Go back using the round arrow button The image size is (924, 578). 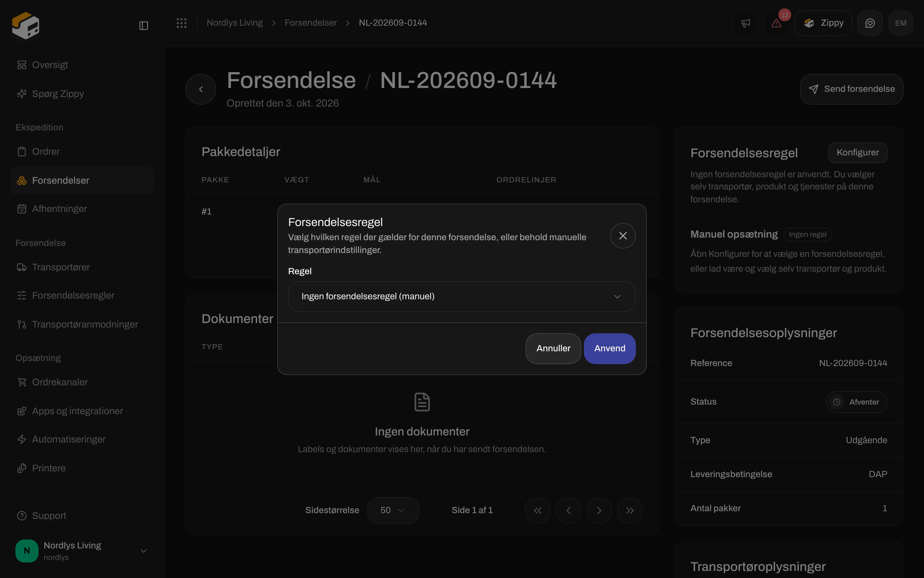tap(201, 89)
